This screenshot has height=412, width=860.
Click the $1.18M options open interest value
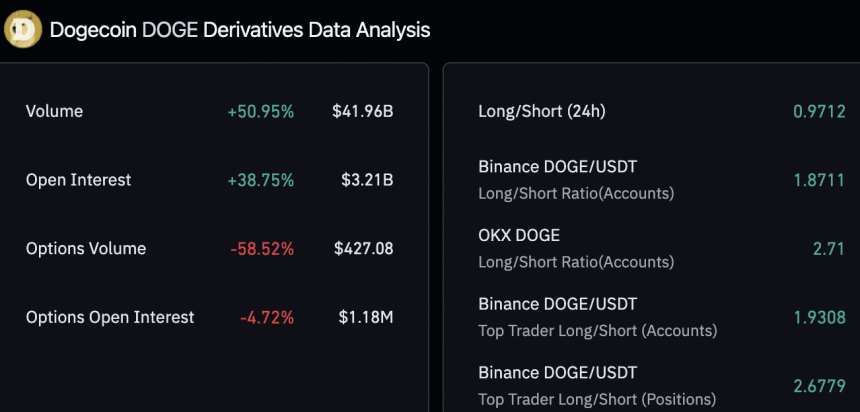pyautogui.click(x=366, y=317)
